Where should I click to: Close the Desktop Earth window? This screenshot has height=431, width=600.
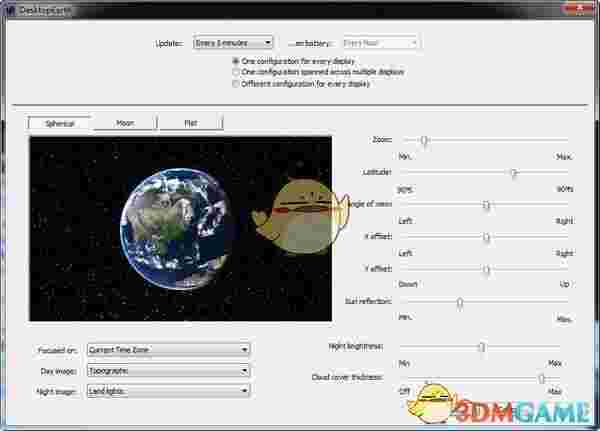click(580, 8)
